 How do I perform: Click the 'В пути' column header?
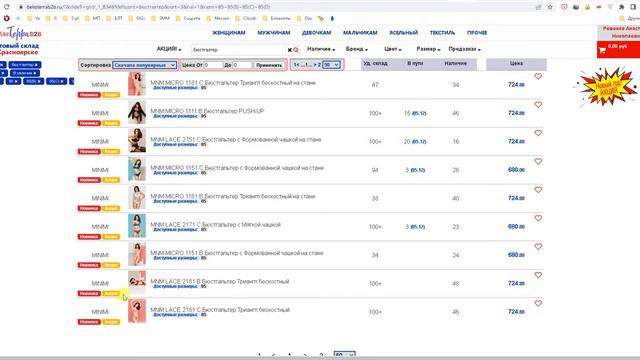[415, 64]
